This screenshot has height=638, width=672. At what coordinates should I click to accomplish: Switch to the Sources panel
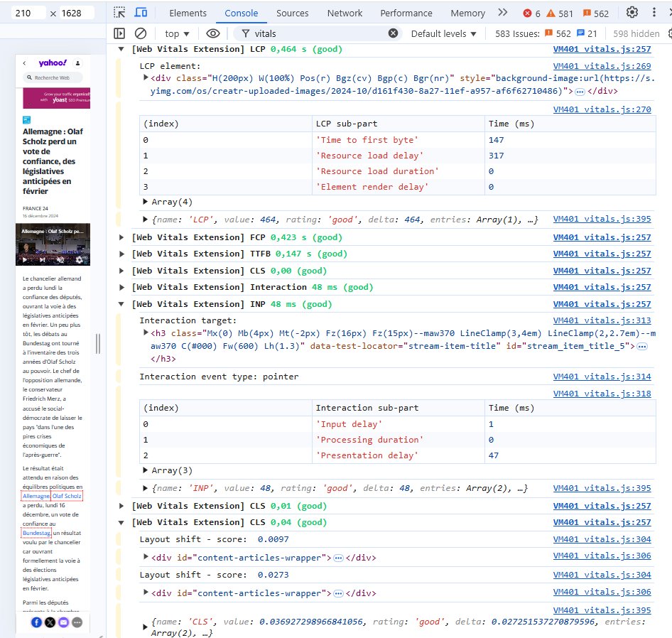pos(292,12)
